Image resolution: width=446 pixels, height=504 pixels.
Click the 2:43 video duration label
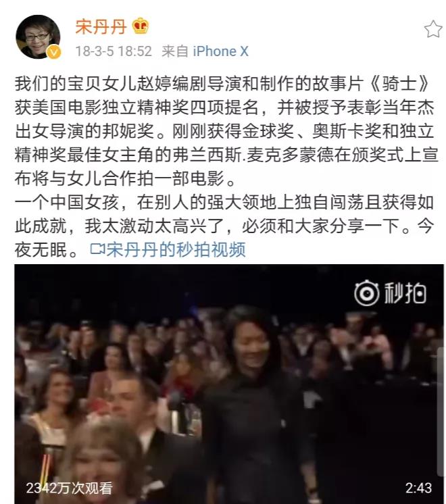418,488
